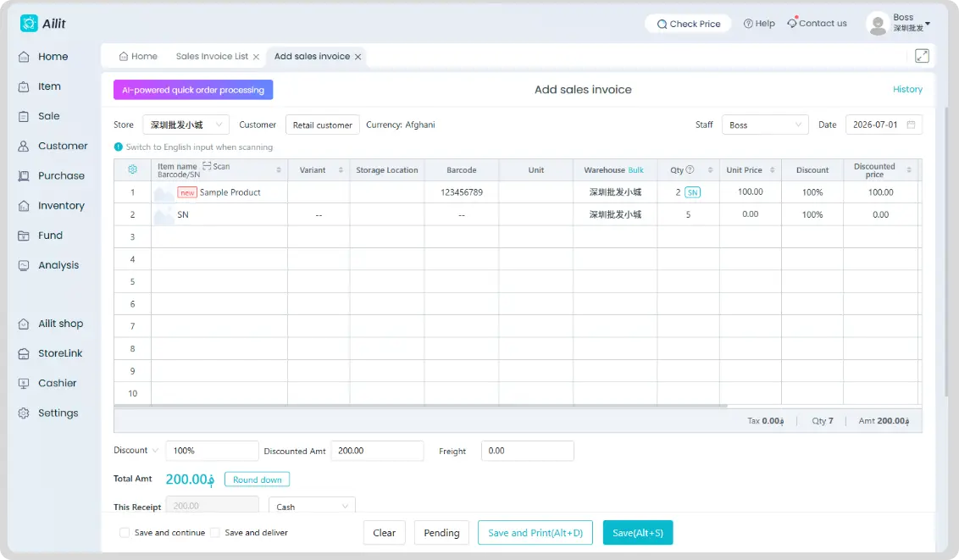Click the Ailit logo icon
This screenshot has width=959, height=560.
point(29,23)
